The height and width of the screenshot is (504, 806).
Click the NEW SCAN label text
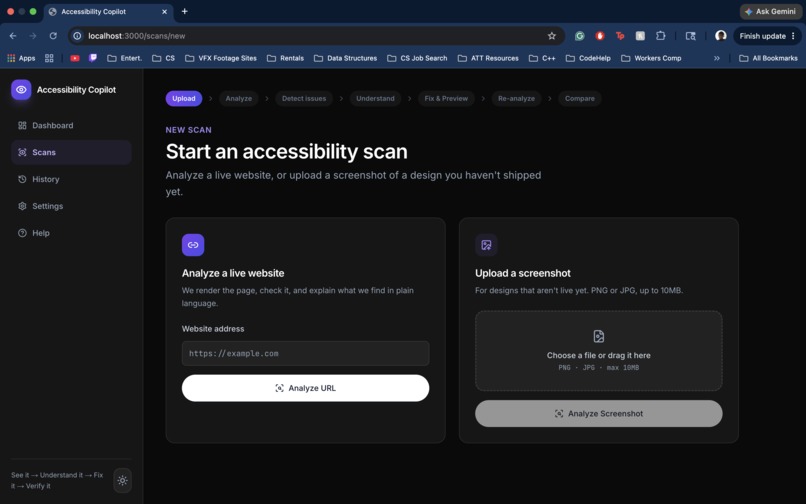(188, 130)
